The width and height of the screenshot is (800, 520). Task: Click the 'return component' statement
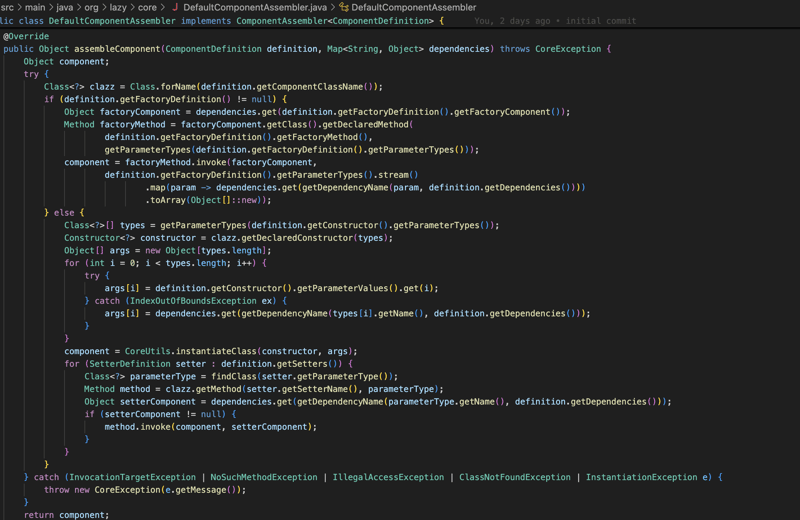pos(66,515)
